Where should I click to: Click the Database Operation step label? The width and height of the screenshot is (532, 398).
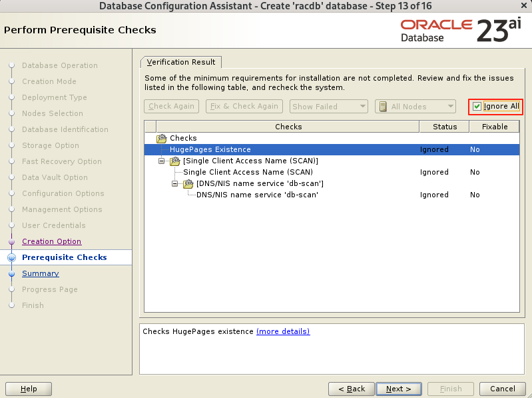tap(60, 65)
